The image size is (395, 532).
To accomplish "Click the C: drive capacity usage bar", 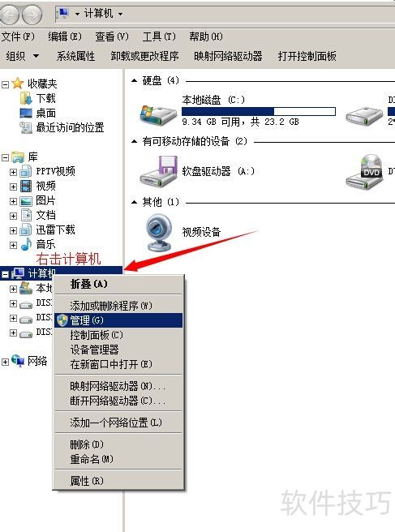I will pyautogui.click(x=259, y=112).
